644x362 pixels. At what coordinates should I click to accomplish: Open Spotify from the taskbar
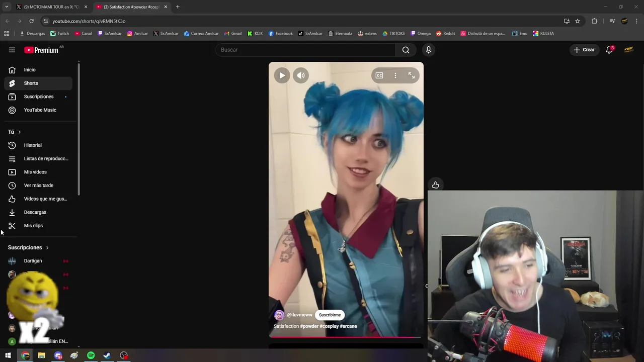91,355
